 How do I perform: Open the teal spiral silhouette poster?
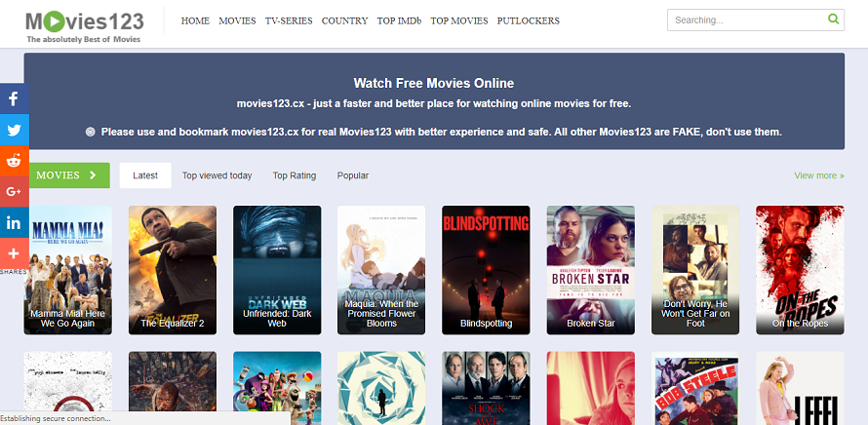[381, 388]
